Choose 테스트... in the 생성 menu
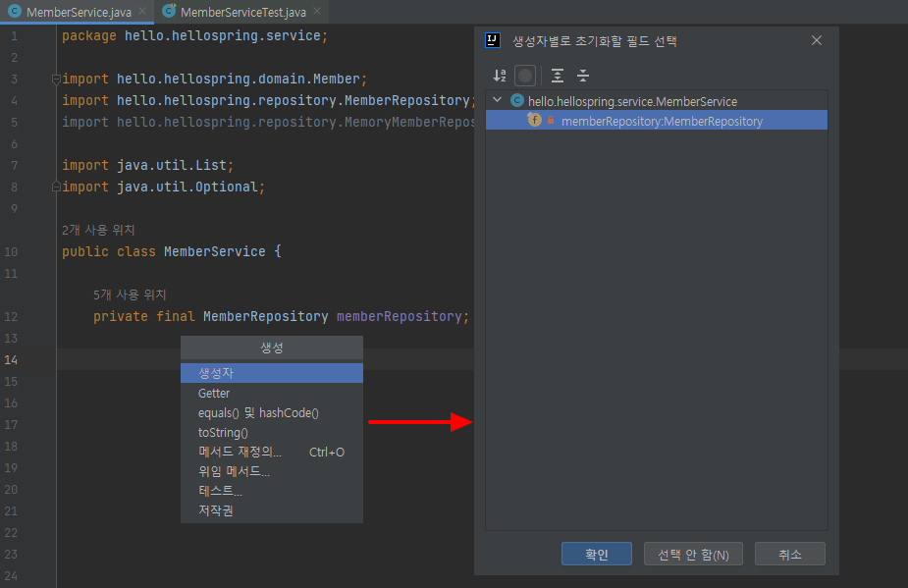Image resolution: width=908 pixels, height=588 pixels. 272,491
